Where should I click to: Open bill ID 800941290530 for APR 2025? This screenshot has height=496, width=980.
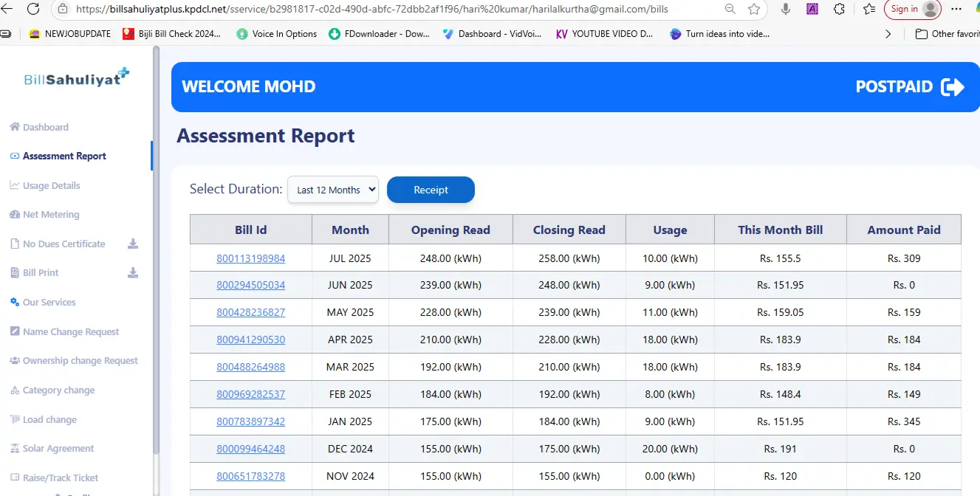250,340
